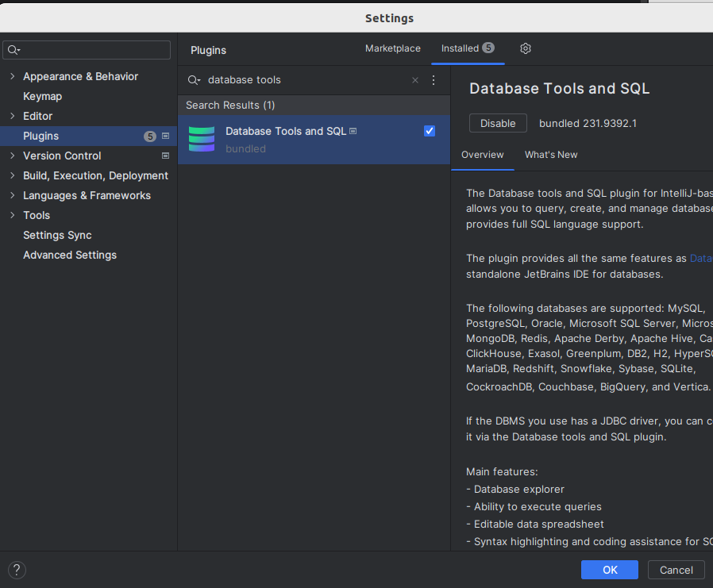Click the Version Control project-level icon
This screenshot has width=713, height=588.
click(165, 156)
